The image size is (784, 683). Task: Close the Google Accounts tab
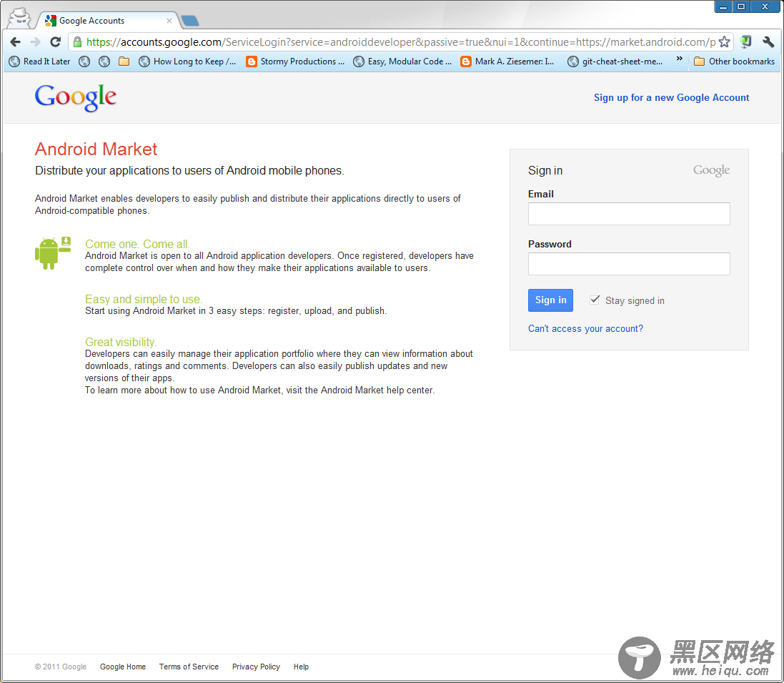169,21
